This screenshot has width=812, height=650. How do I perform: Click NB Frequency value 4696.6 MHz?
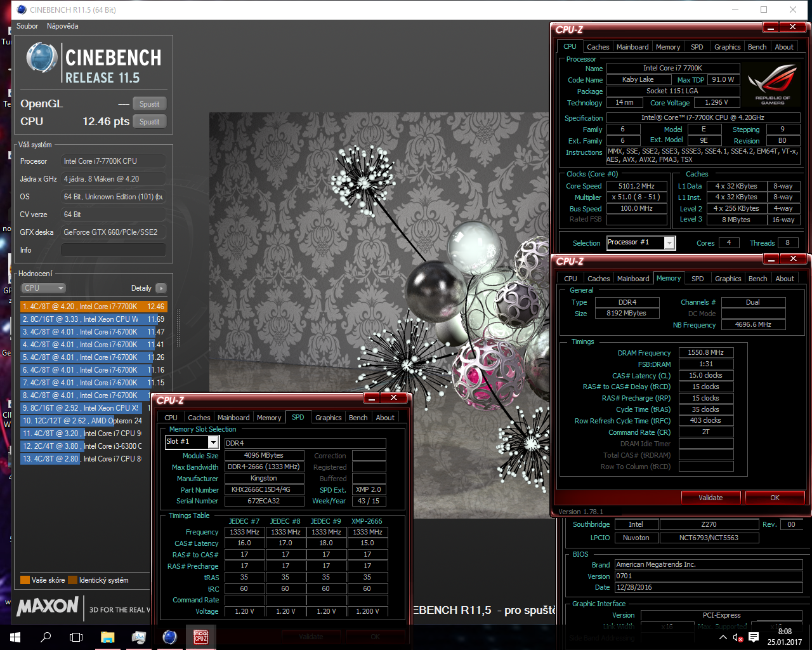pos(753,324)
